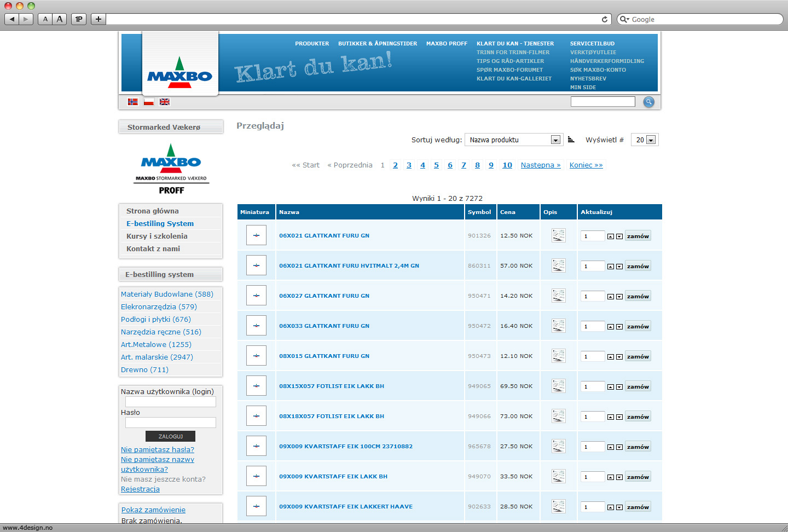
Task: Open description icon for product 901326
Action: [x=558, y=235]
